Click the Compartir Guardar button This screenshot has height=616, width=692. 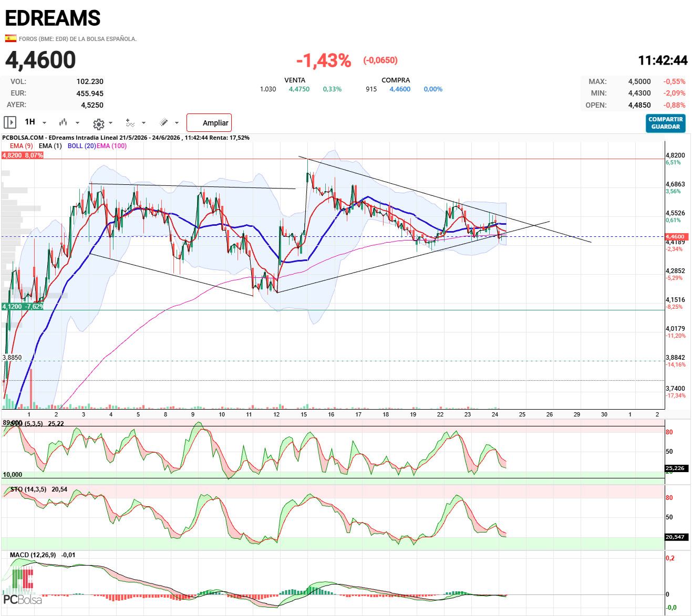point(666,123)
